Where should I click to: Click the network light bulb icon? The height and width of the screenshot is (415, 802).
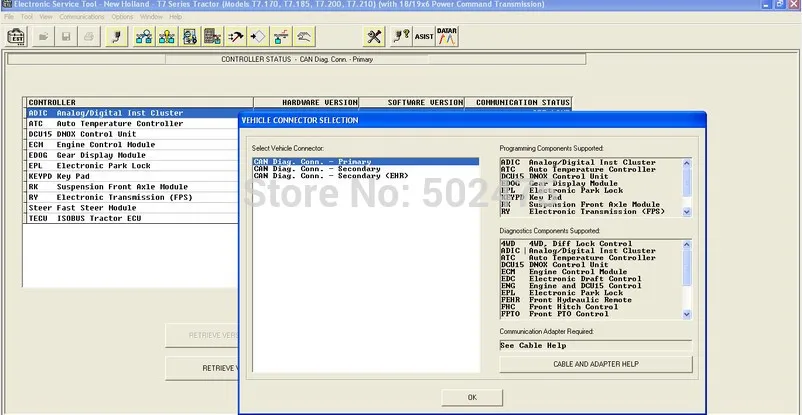(x=166, y=37)
